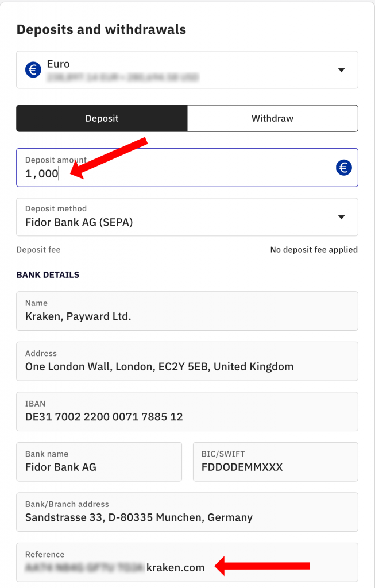Click the Deposits and withdrawals title

coord(101,29)
